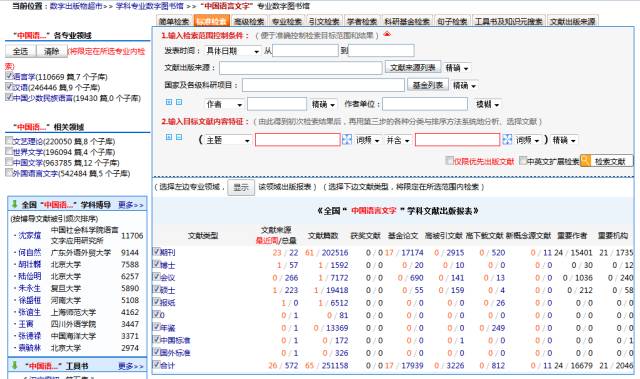
Task: Open the first 词频 dropdown
Action: click(x=367, y=140)
